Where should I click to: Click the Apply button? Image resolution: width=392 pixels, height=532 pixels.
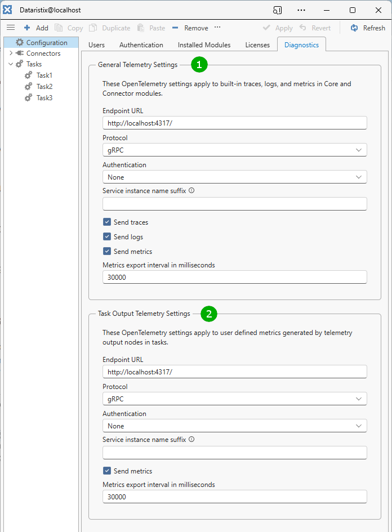click(279, 28)
